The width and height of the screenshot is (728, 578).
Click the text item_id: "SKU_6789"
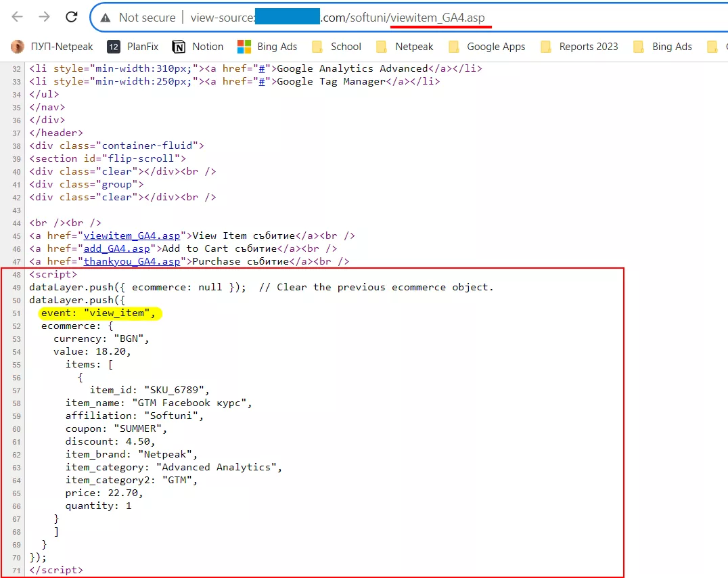(149, 390)
